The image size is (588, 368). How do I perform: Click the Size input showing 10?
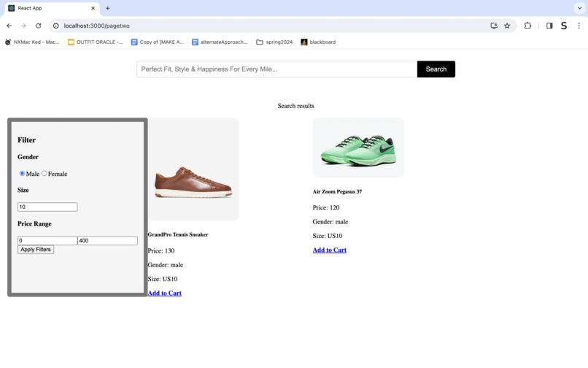(x=47, y=207)
